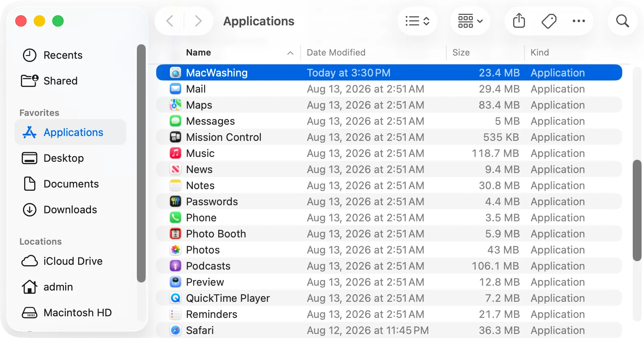Viewport: 644px width, 338px height.
Task: Click the Reminders app icon
Action: [x=175, y=314]
